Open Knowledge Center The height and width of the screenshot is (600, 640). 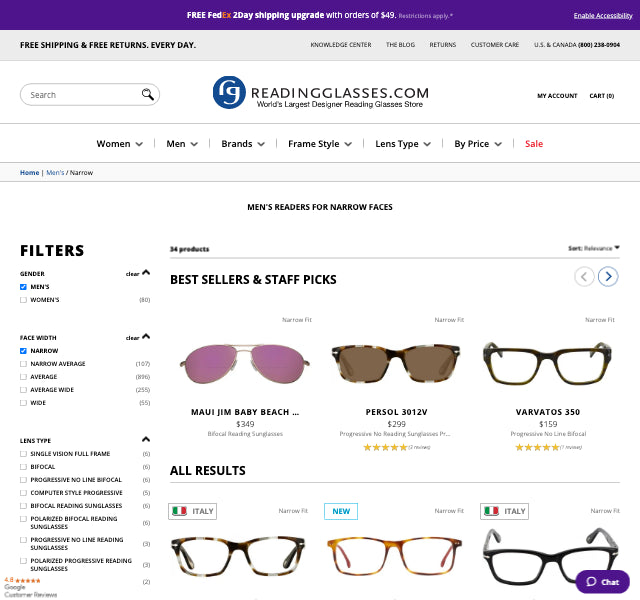click(x=341, y=45)
